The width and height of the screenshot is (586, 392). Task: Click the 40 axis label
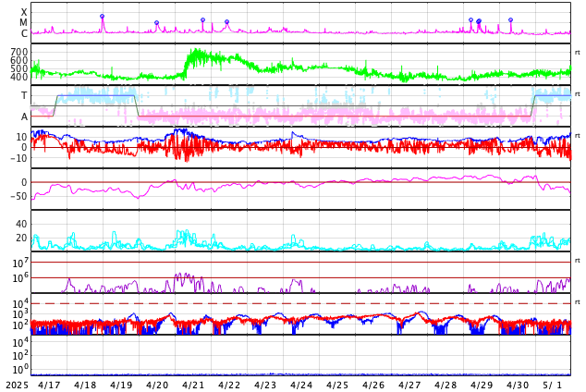point(21,224)
